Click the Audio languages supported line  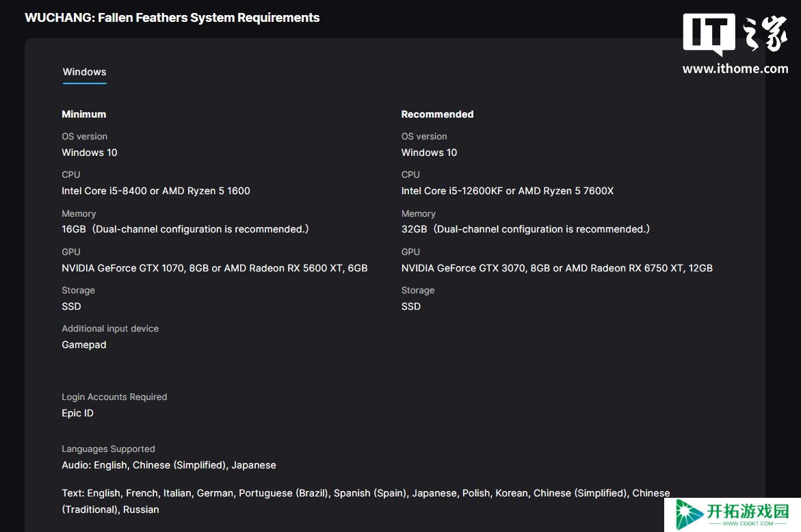(168, 465)
